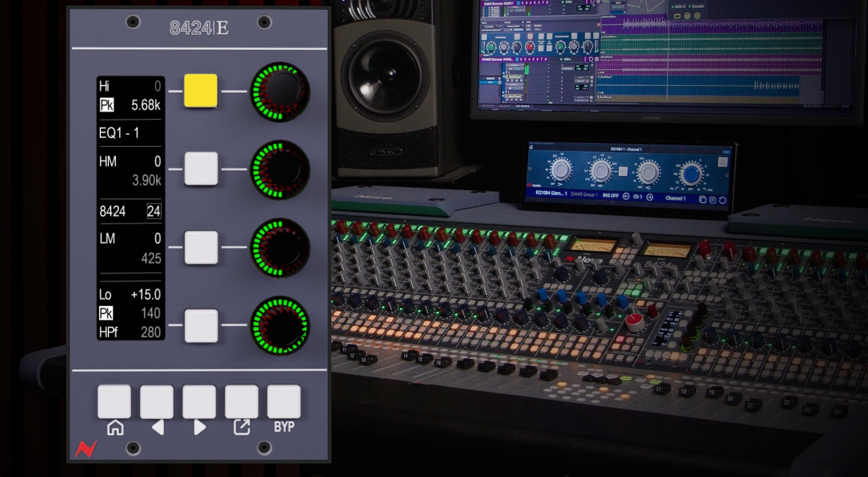Click the Hi band rotary encoder knob
868x477 pixels.
click(x=280, y=91)
